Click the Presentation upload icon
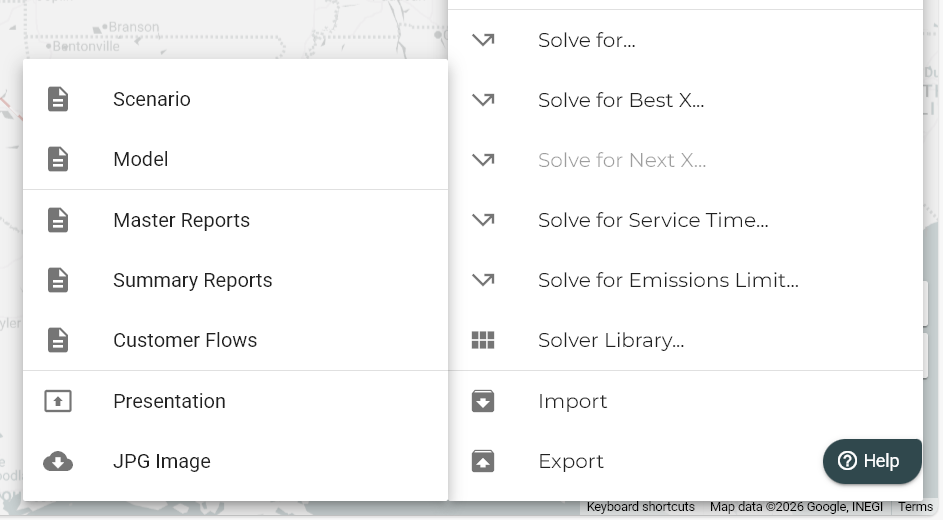The width and height of the screenshot is (943, 520). click(58, 401)
